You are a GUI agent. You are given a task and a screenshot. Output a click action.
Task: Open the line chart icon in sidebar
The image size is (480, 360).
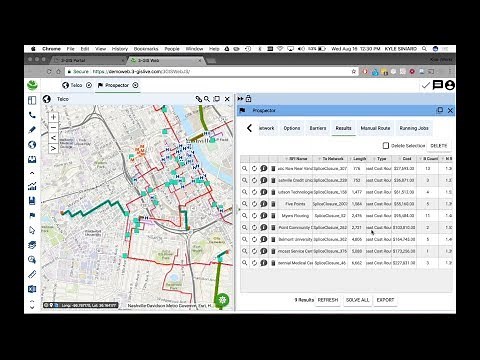click(x=32, y=186)
